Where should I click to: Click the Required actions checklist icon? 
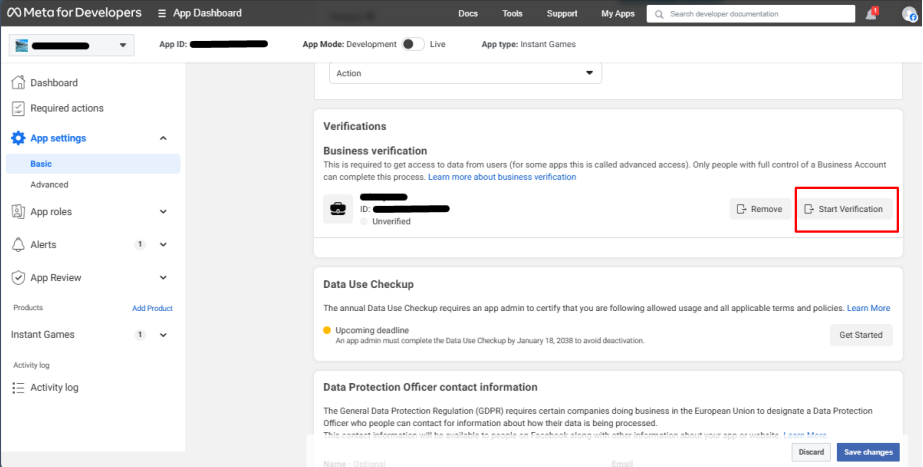pyautogui.click(x=18, y=108)
